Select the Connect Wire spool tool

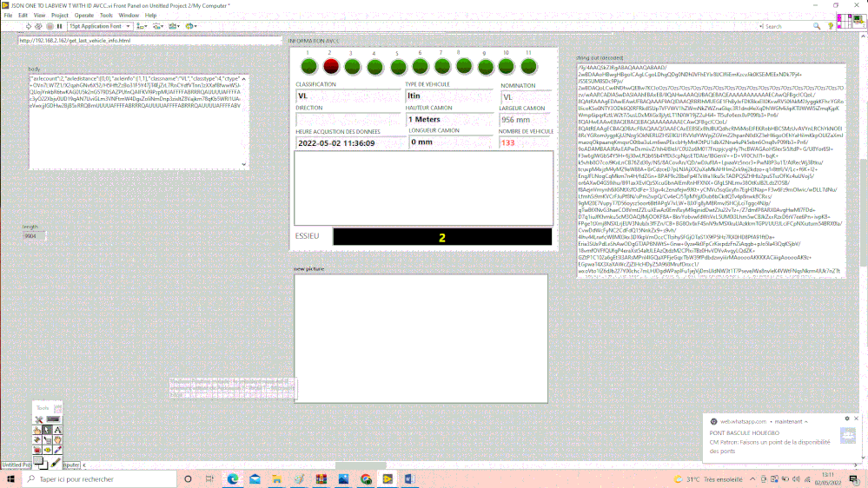[x=37, y=440]
